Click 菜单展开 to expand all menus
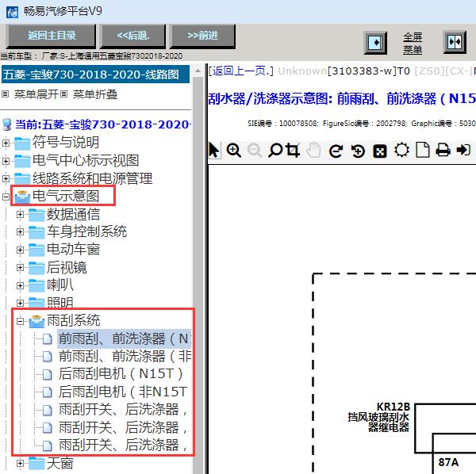The image size is (476, 474). pyautogui.click(x=36, y=94)
